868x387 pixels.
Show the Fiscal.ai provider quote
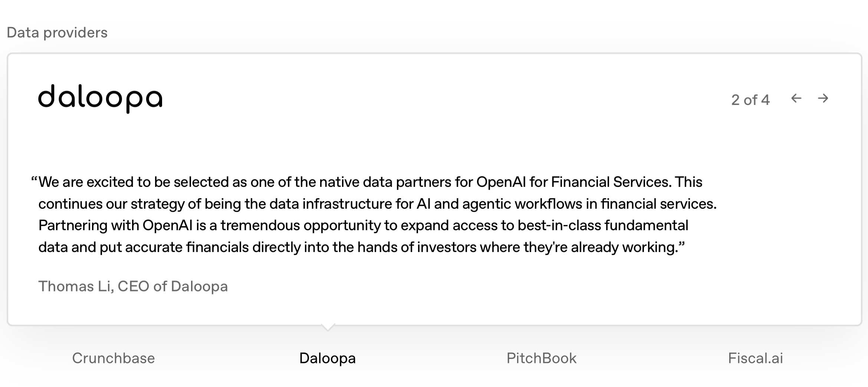click(x=756, y=358)
